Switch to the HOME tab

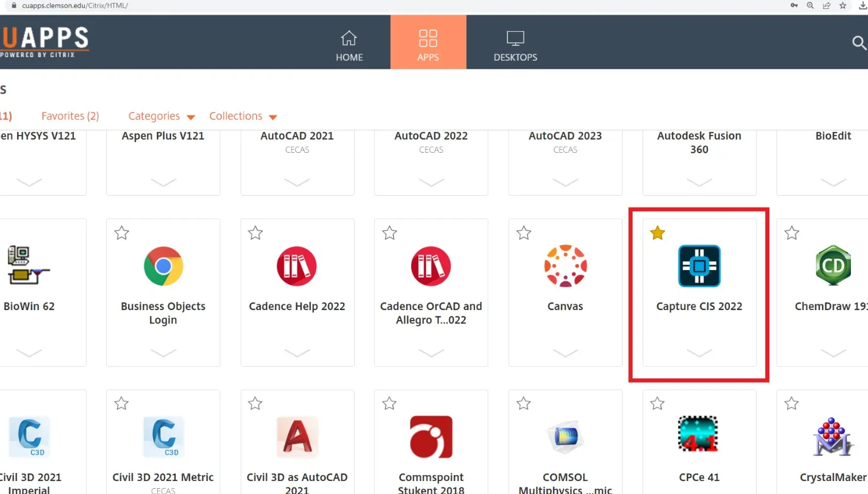coord(349,44)
